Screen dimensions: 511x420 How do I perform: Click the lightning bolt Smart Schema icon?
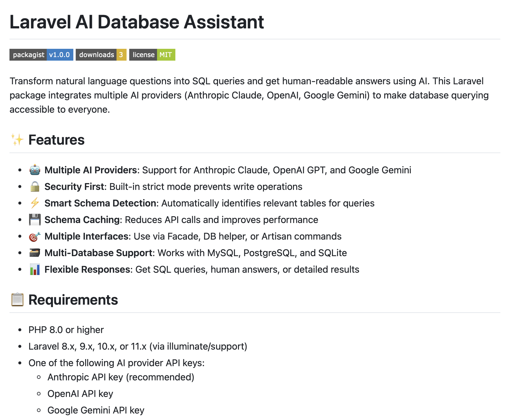point(35,203)
